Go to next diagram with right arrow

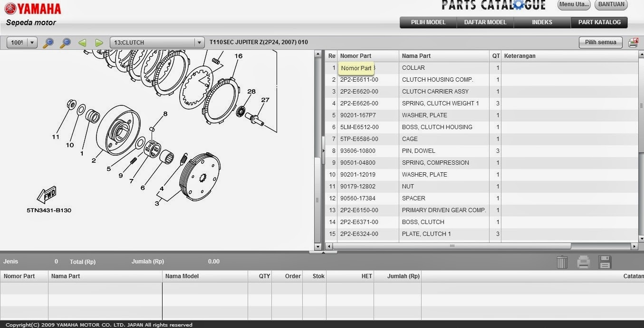pos(99,43)
